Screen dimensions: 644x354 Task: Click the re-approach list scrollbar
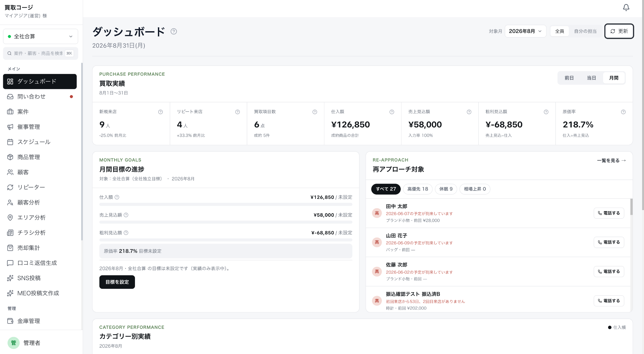pos(631,207)
